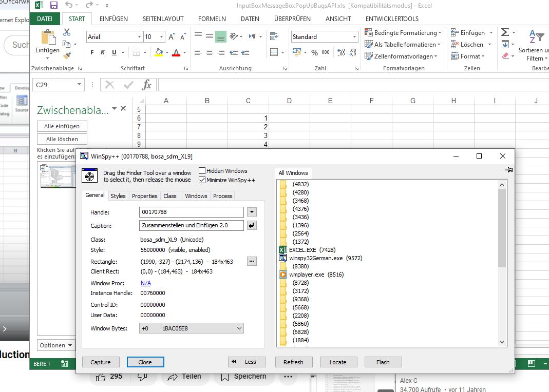The height and width of the screenshot is (392, 549).
Task: Open the Standard number format dropdown
Action: tap(354, 37)
